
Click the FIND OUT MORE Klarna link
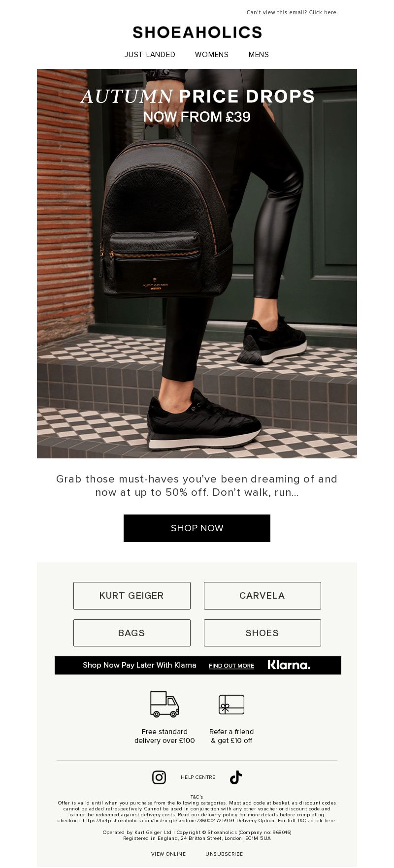point(231,666)
